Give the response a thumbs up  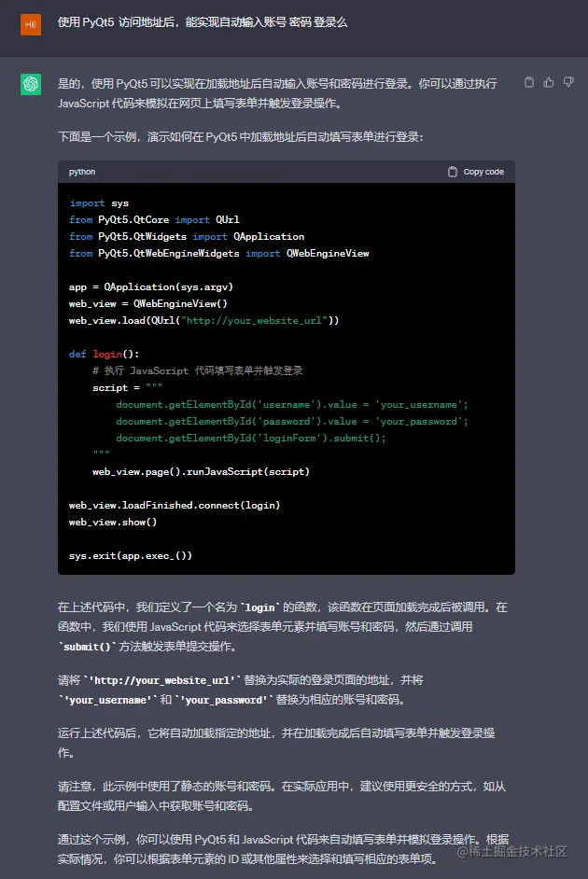[x=549, y=82]
